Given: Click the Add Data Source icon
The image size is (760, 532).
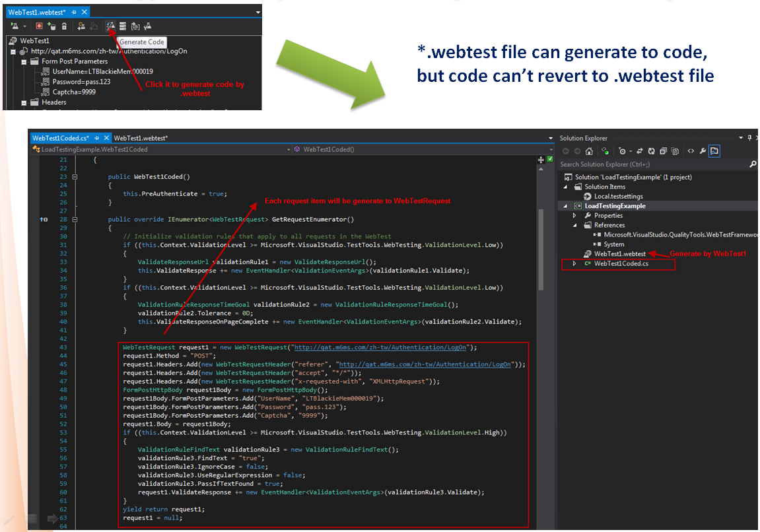Looking at the screenshot, I should [x=52, y=26].
